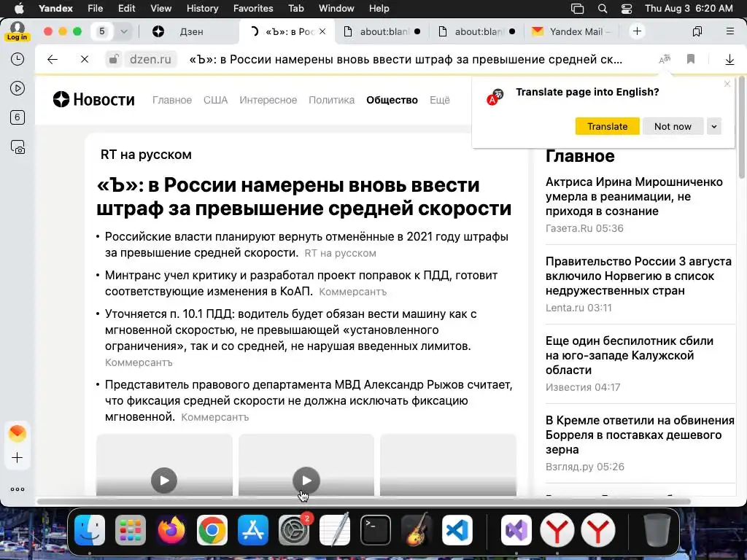Close the translate popup with X
This screenshot has height=560, width=747.
pyautogui.click(x=727, y=84)
